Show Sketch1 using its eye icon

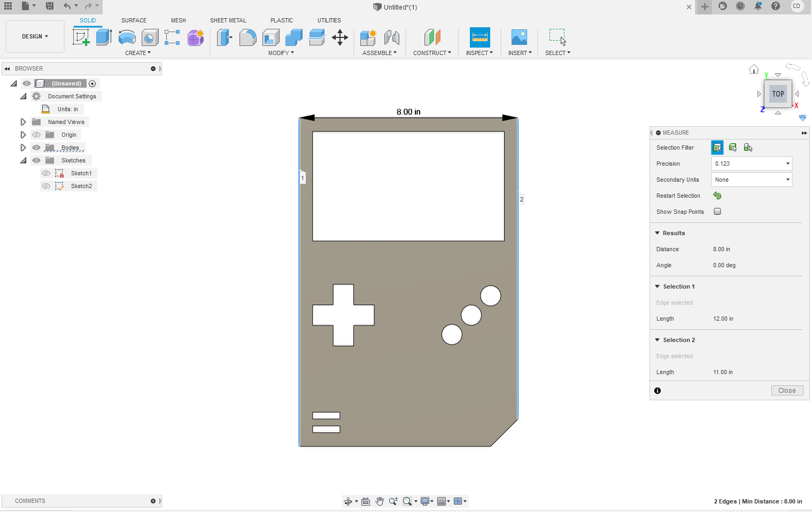(x=46, y=173)
